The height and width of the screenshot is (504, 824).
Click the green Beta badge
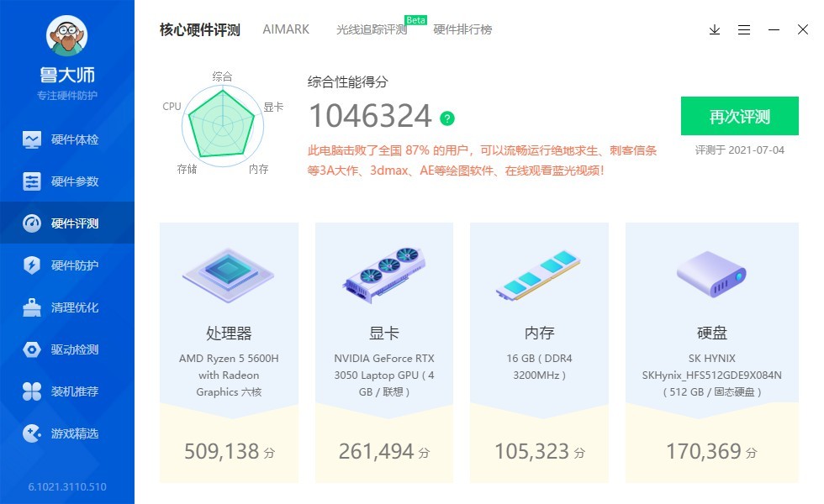pos(415,20)
